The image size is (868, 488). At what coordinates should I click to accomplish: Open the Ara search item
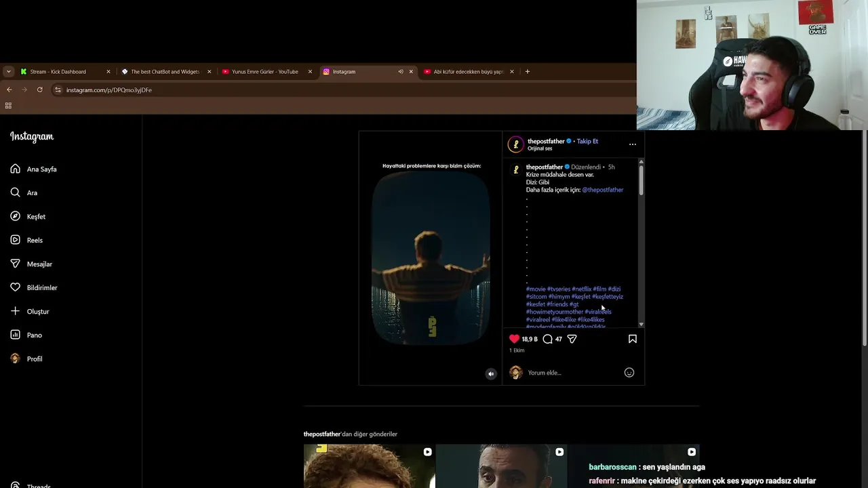[24, 193]
